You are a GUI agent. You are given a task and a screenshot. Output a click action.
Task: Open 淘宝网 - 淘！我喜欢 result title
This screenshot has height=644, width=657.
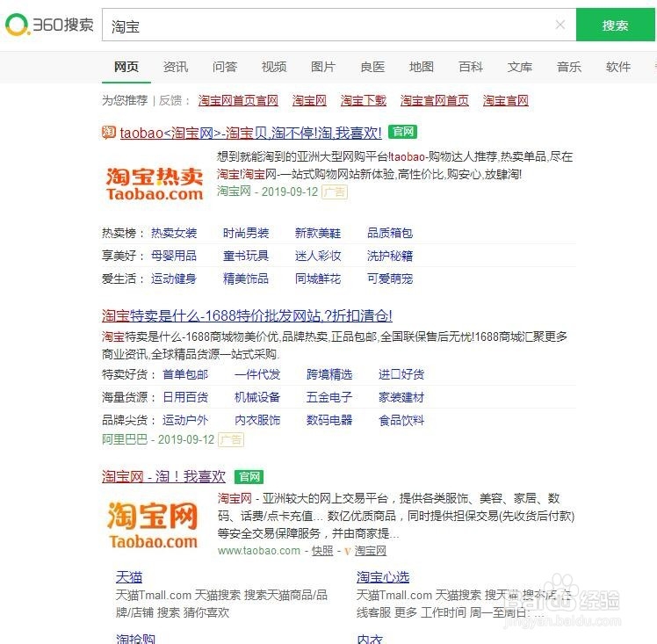pos(164,476)
